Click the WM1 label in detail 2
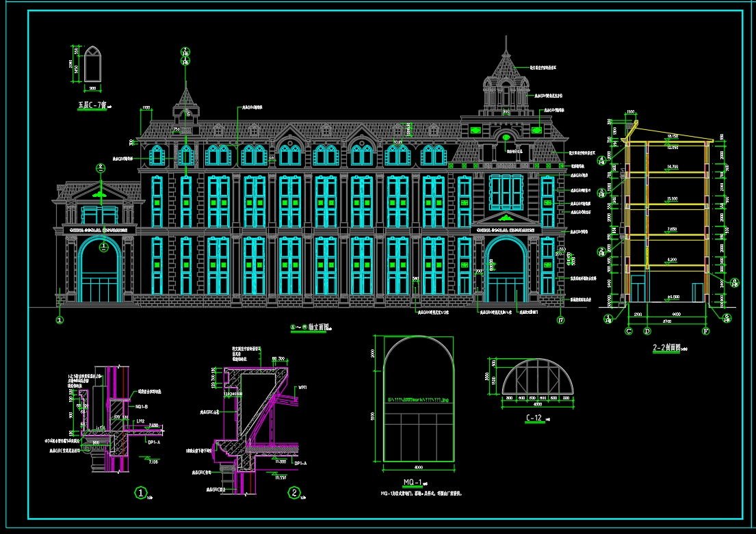Image resolution: width=756 pixels, height=534 pixels. pyautogui.click(x=301, y=387)
